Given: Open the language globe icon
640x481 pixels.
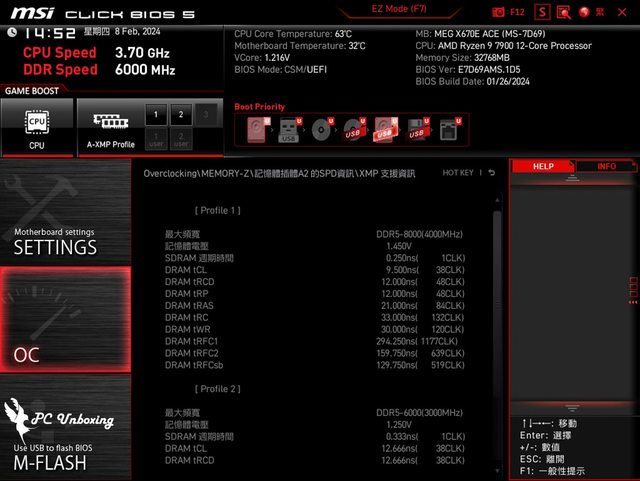Looking at the screenshot, I should pyautogui.click(x=585, y=12).
